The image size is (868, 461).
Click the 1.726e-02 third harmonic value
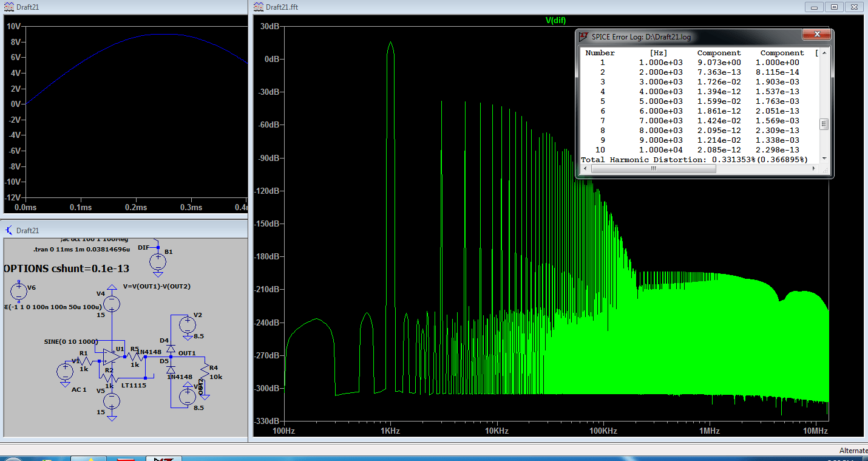(719, 82)
